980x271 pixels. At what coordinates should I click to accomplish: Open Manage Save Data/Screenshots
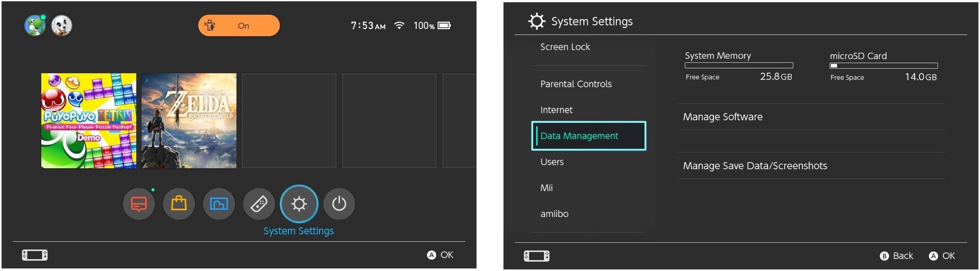coord(755,166)
